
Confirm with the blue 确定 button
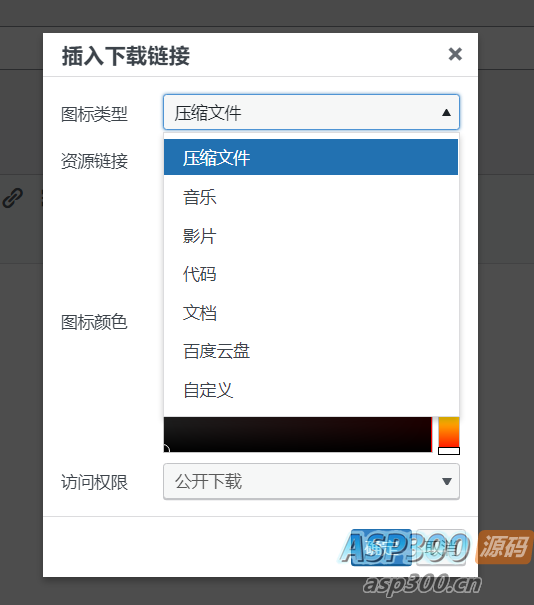(381, 547)
